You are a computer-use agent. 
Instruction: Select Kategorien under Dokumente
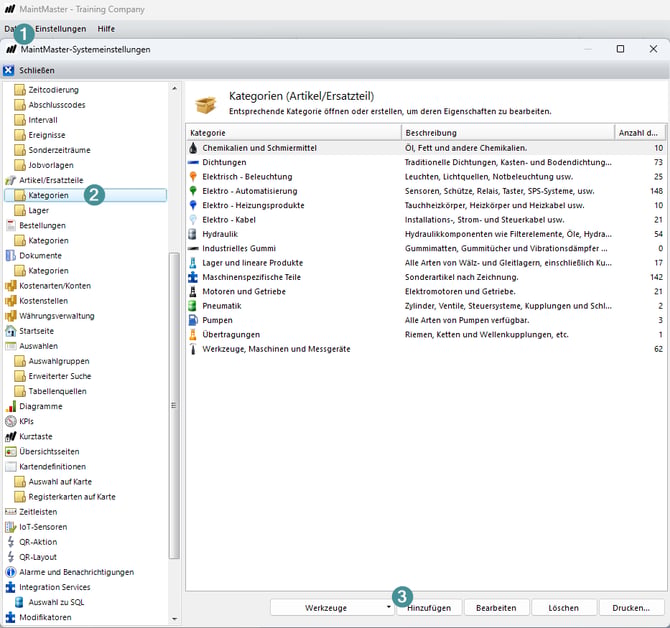(x=48, y=270)
